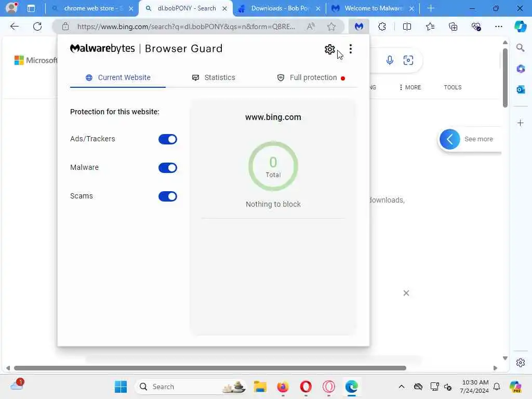Add sidebar app with plus icon
Screen dimensions: 532x399
(x=521, y=123)
